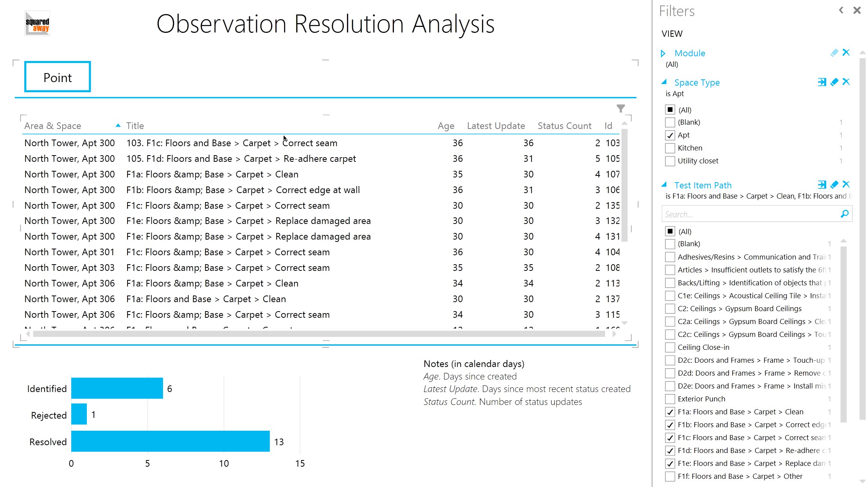
Task: Collapse Filters pane with left chevron
Action: point(841,11)
